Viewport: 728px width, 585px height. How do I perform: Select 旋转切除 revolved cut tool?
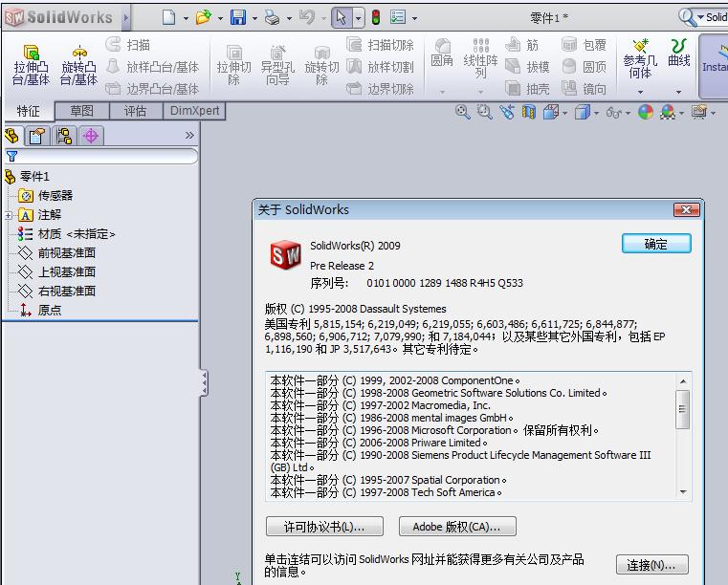click(321, 65)
